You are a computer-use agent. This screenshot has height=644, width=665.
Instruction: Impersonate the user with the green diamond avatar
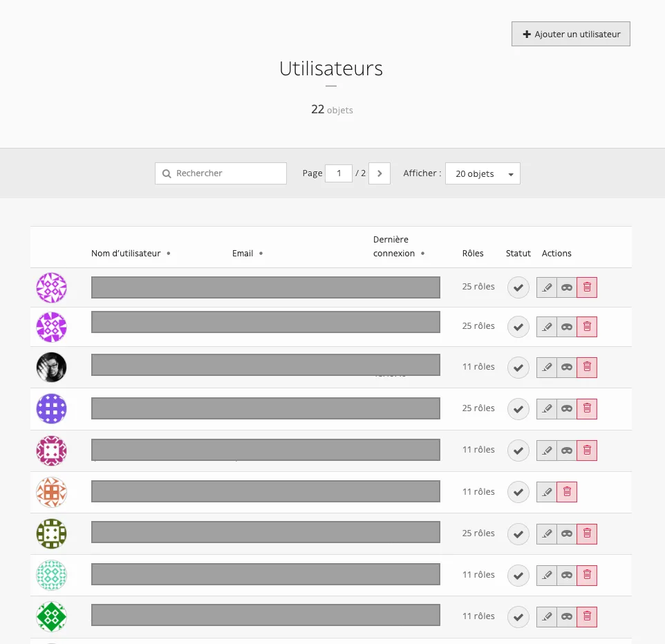point(567,617)
